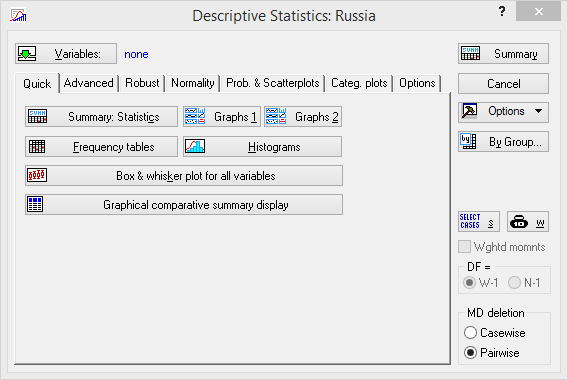Run Summary: Statistics
The image size is (568, 380).
click(101, 117)
